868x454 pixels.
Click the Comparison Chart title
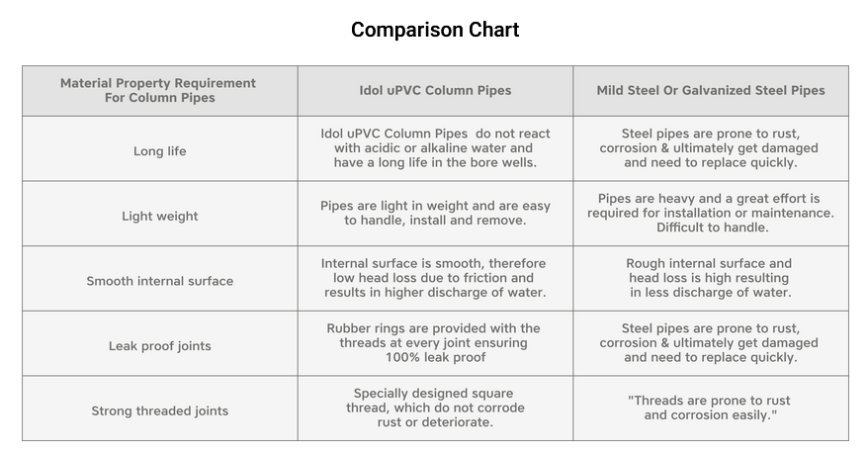[x=435, y=30]
